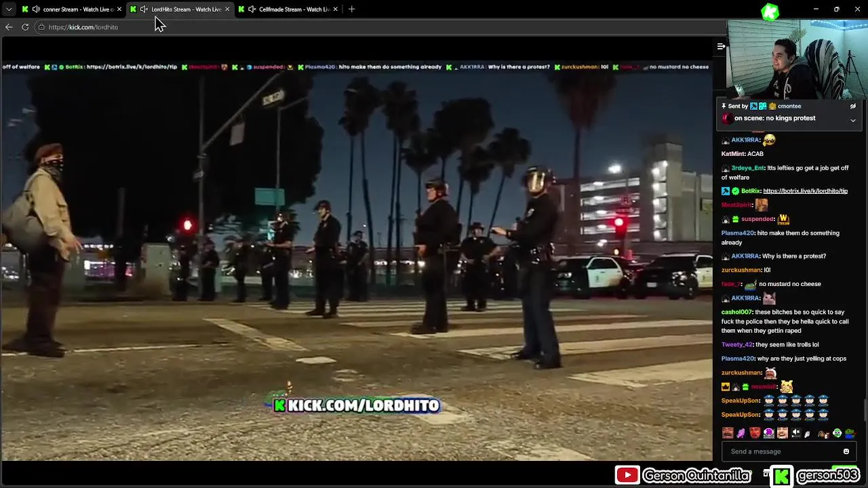This screenshot has height=488, width=868.
Task: Click the W Stream emote from suspended
Action: [x=783, y=219]
